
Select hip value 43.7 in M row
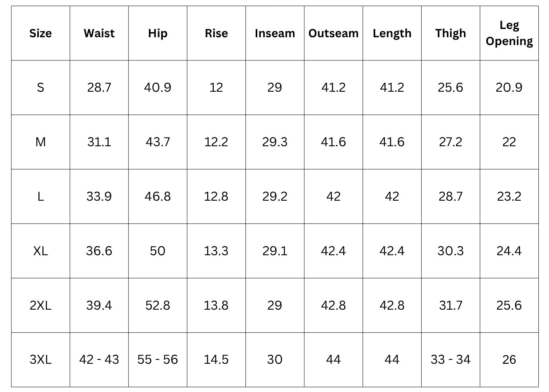point(158,142)
